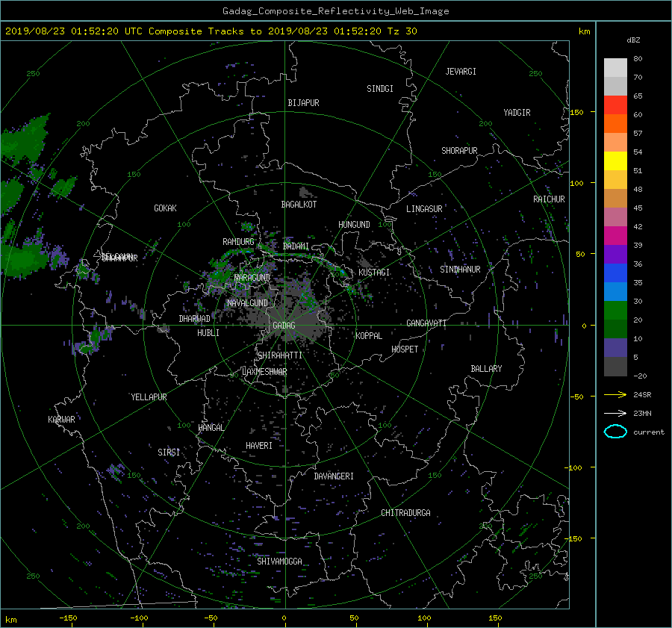Click the BIJAPUR city label
Viewport: 672px width, 628px height.
click(303, 103)
